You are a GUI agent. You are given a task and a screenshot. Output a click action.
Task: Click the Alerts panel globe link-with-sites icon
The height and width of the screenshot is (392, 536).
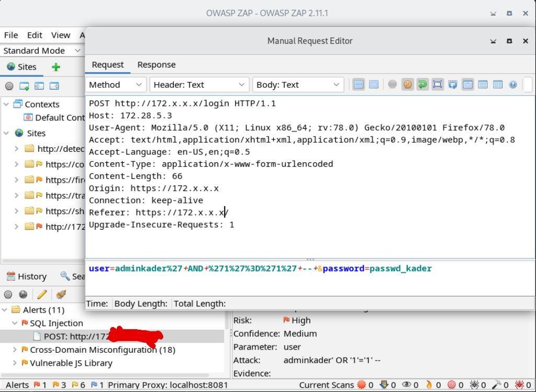pyautogui.click(x=23, y=294)
